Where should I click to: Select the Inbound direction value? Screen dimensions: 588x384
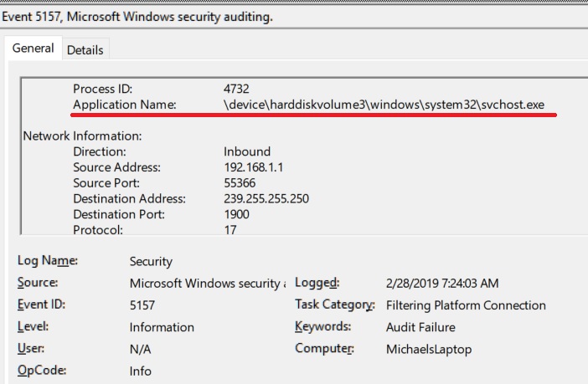[x=247, y=151]
